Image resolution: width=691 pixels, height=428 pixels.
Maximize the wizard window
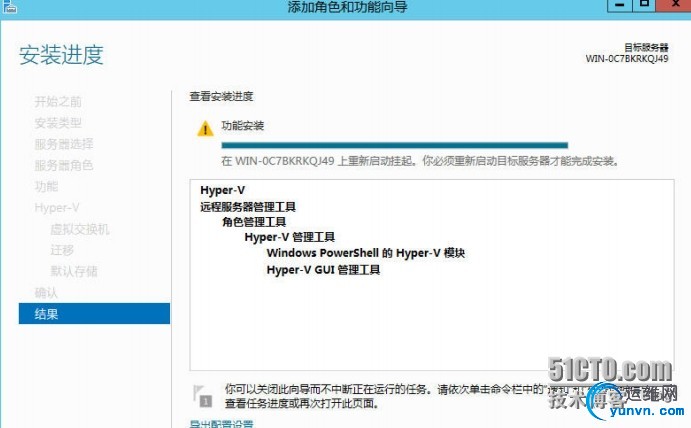644,5
